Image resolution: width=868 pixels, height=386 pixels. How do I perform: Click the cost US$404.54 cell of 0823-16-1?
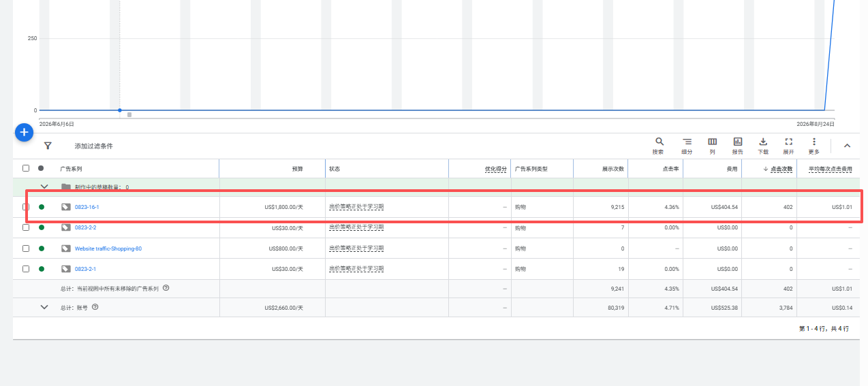pos(724,207)
